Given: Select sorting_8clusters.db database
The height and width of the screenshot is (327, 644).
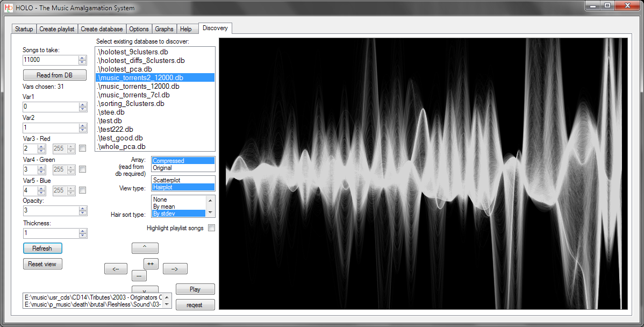Looking at the screenshot, I should pos(155,103).
